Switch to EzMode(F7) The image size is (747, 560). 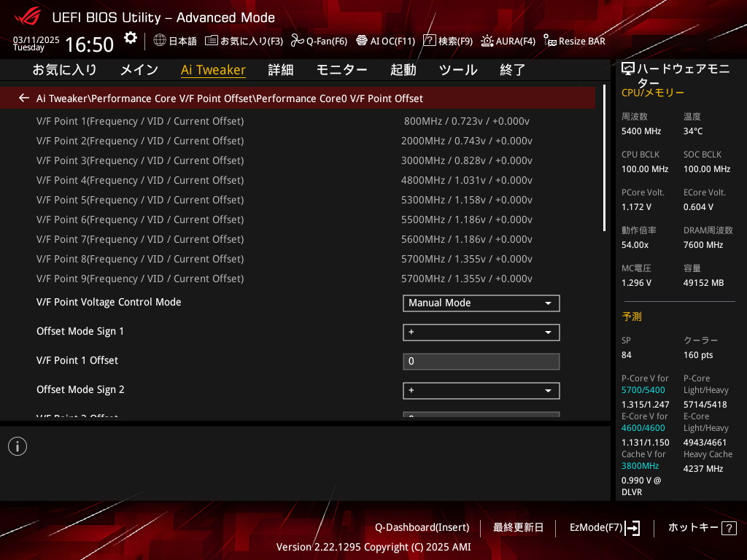point(605,528)
